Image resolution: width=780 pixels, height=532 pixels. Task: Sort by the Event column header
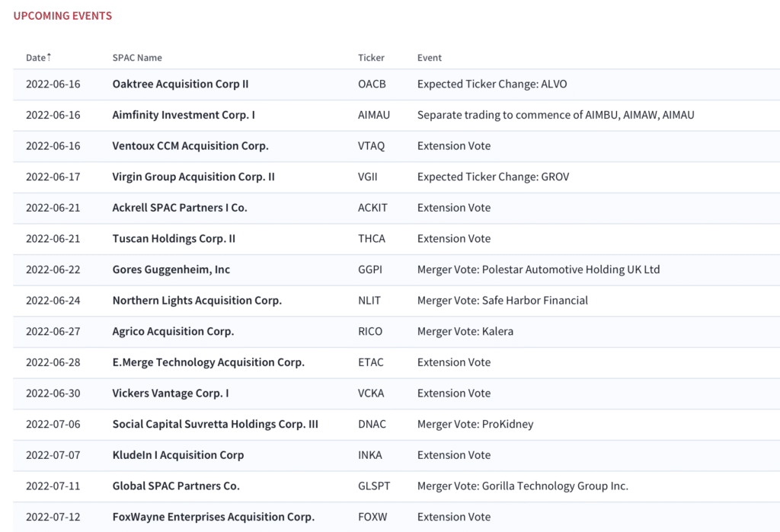(430, 58)
